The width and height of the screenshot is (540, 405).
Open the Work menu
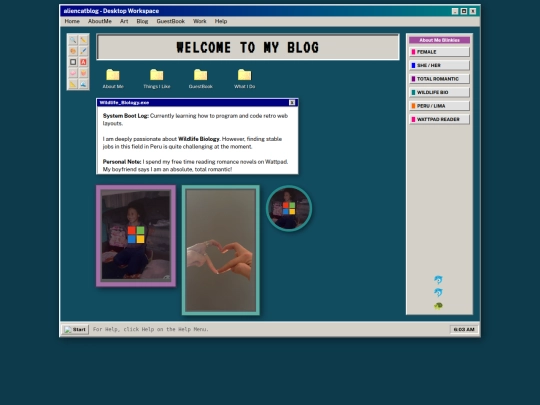[200, 21]
